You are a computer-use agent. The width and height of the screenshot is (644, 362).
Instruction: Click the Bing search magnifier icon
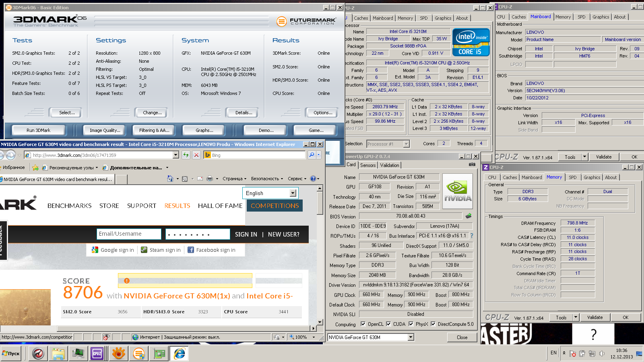(x=312, y=155)
